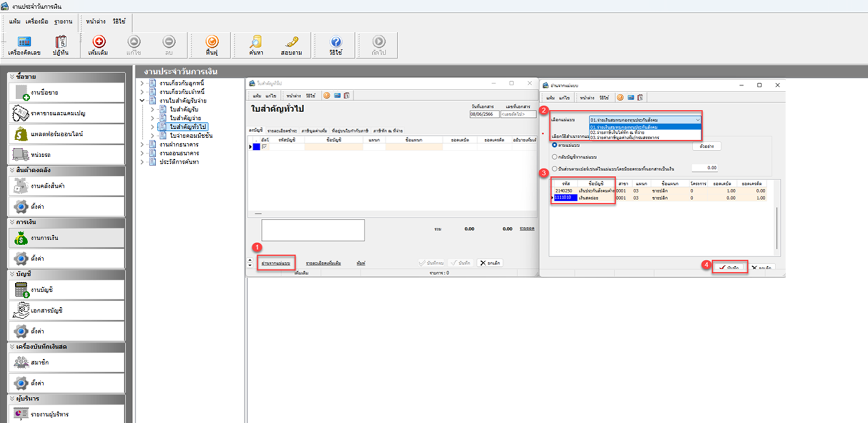
Task: Click the ตัวอย่าง preview button
Action: tap(706, 146)
